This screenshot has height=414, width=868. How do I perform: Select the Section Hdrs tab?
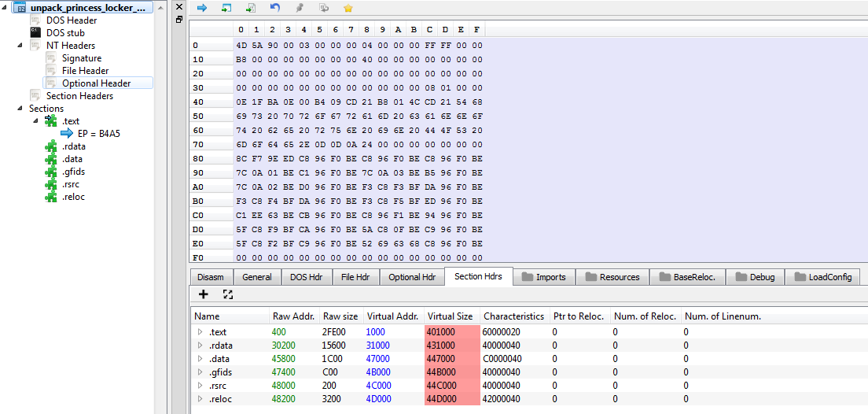478,276
